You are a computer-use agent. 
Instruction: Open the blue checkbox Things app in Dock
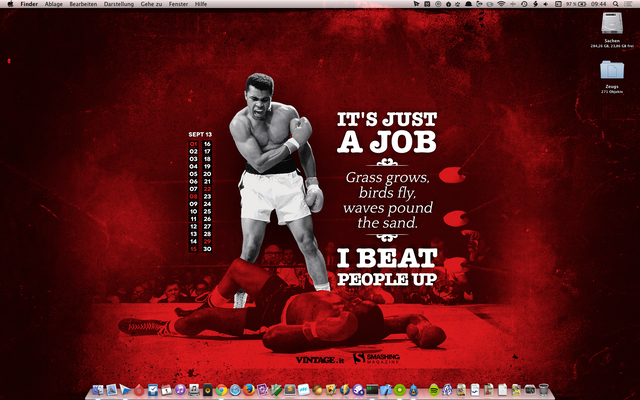153,390
